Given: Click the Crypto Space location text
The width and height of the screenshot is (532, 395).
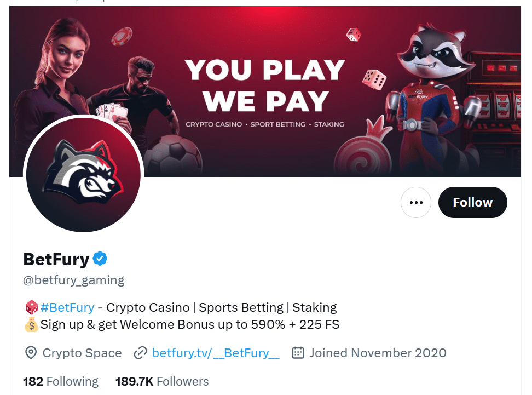Looking at the screenshot, I should [x=82, y=353].
